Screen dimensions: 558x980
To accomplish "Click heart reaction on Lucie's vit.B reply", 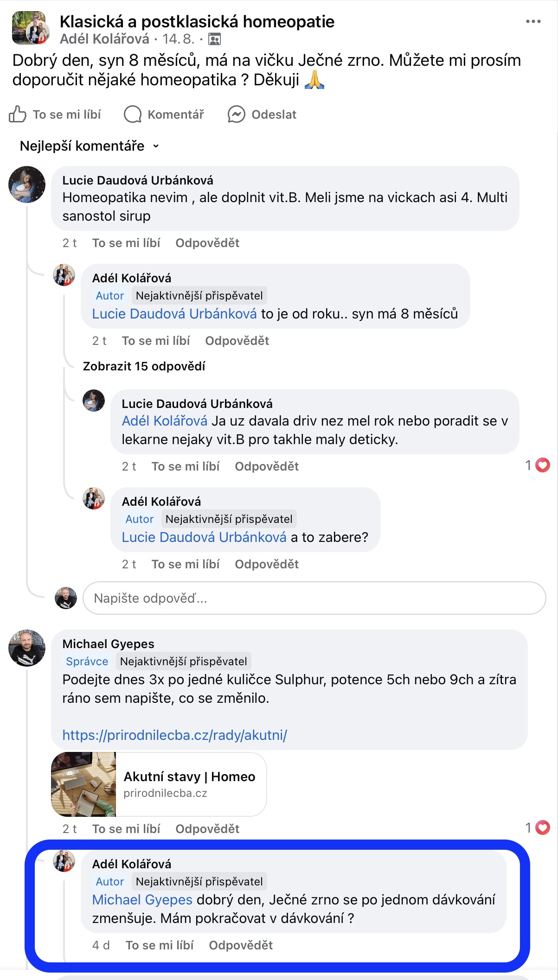I will tap(542, 465).
